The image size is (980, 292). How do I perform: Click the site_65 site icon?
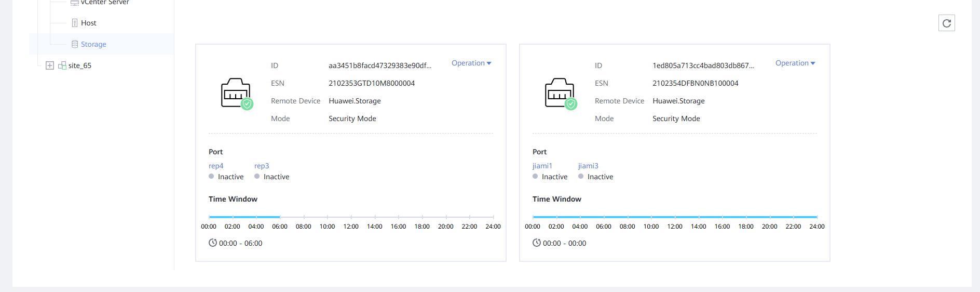click(62, 65)
